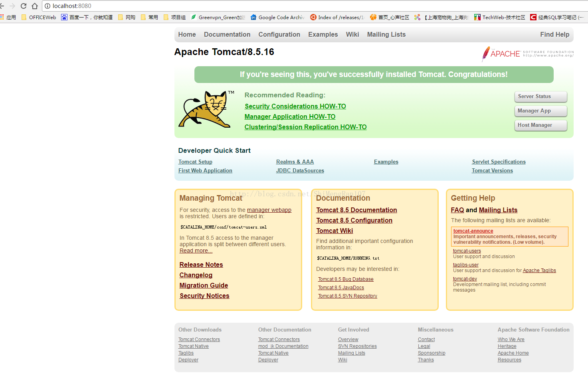Open the SVN Repositories footer link
Viewport: 588px width, 379px height.
coord(357,346)
